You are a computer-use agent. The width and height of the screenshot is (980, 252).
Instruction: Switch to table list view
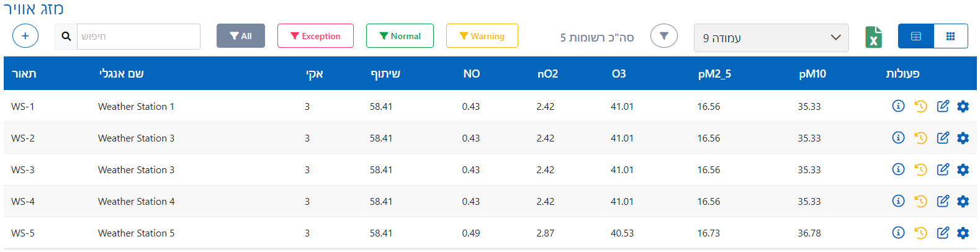915,36
